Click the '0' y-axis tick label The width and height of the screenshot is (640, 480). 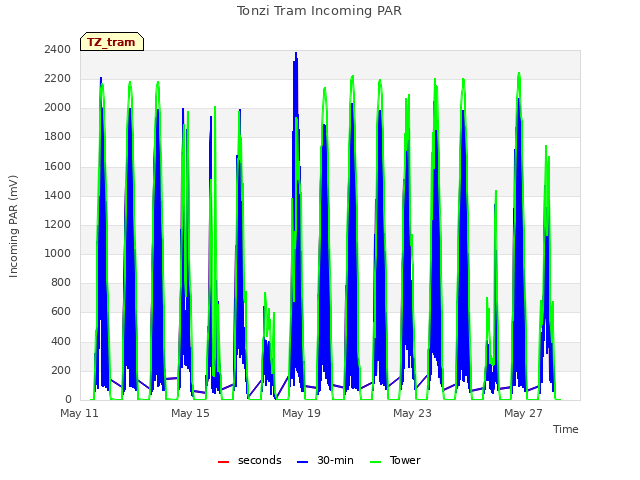coord(68,399)
